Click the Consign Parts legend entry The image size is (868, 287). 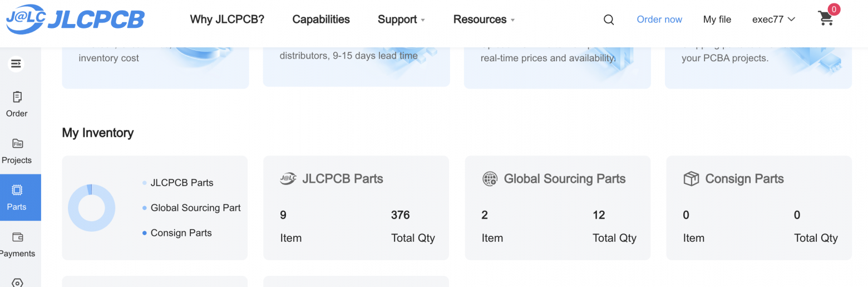[x=177, y=233]
